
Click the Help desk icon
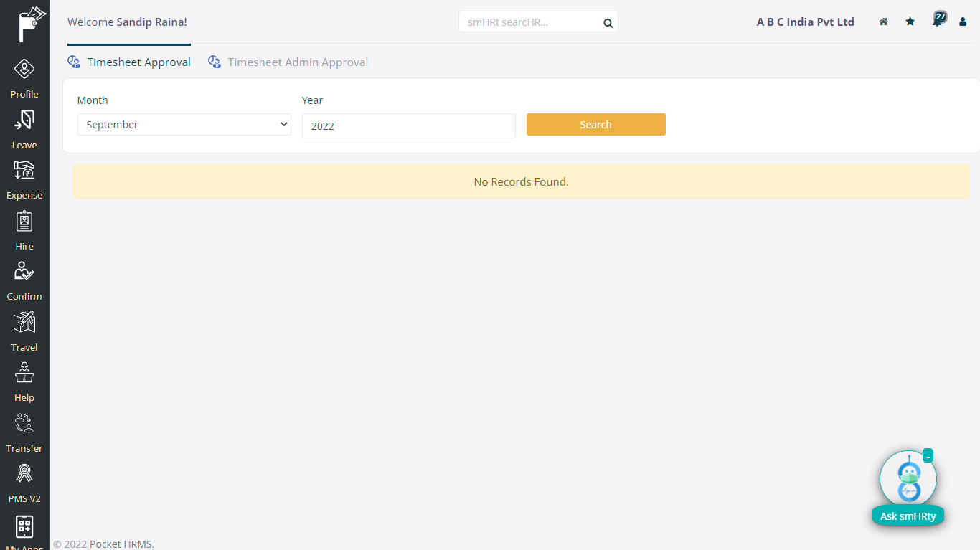click(24, 373)
